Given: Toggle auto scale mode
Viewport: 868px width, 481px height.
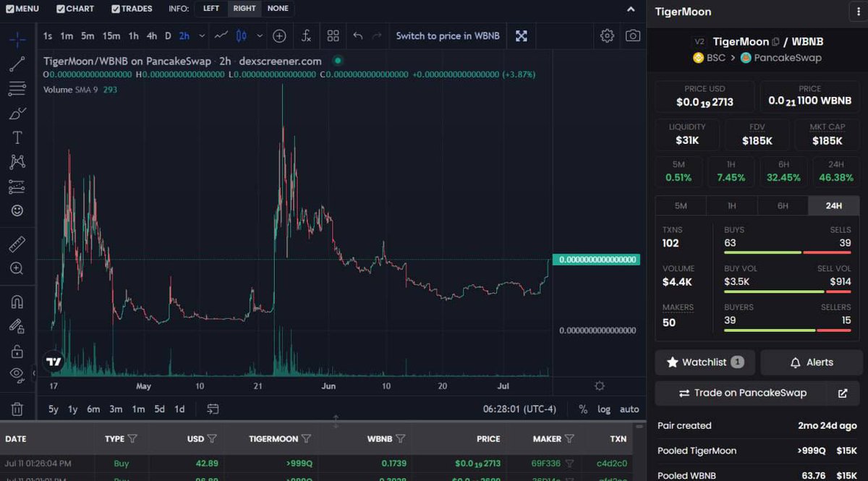Looking at the screenshot, I should tap(629, 409).
